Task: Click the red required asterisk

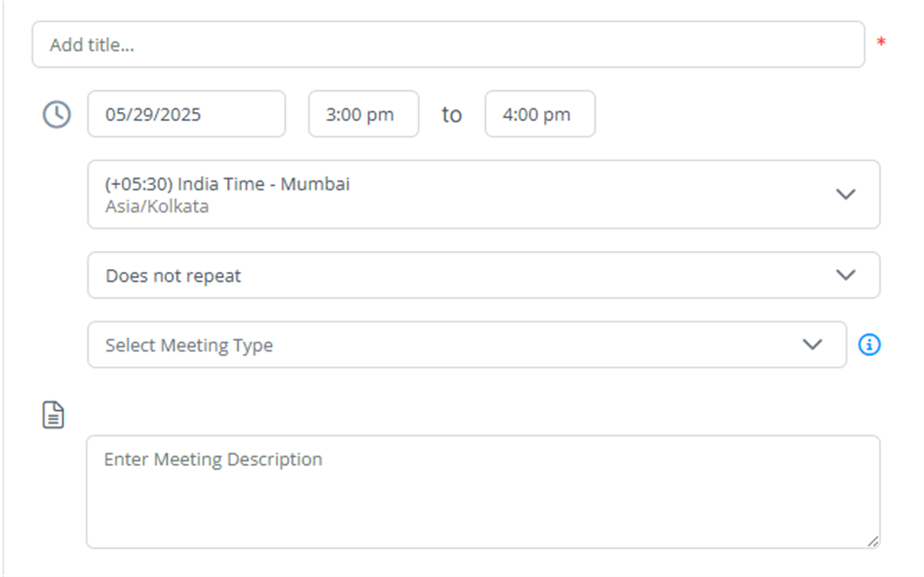Action: (882, 43)
